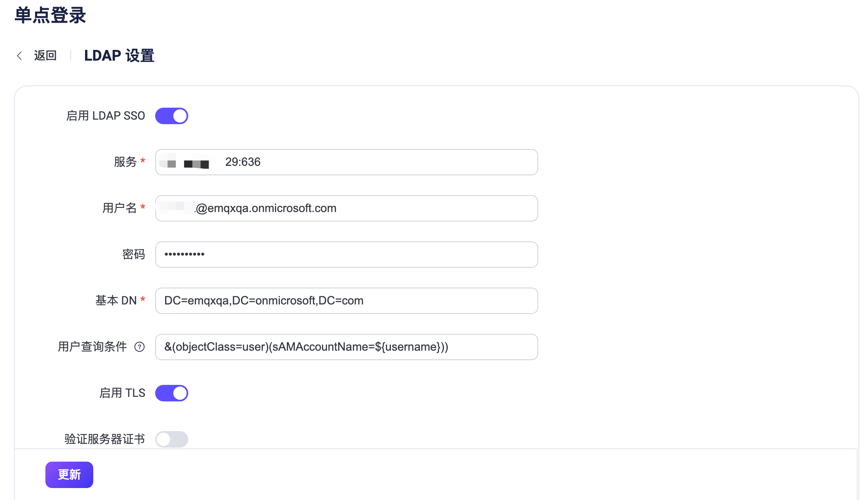Screen dimensions: 868x500
Task: Click the 用户查询条件 filter input field
Action: [x=347, y=347]
